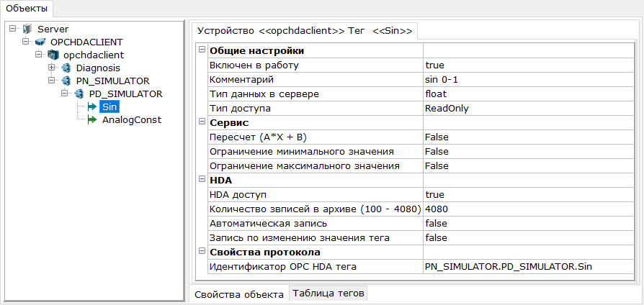Image resolution: width=644 pixels, height=305 pixels.
Task: Click the HDA доступ property name
Action: tap(238, 194)
